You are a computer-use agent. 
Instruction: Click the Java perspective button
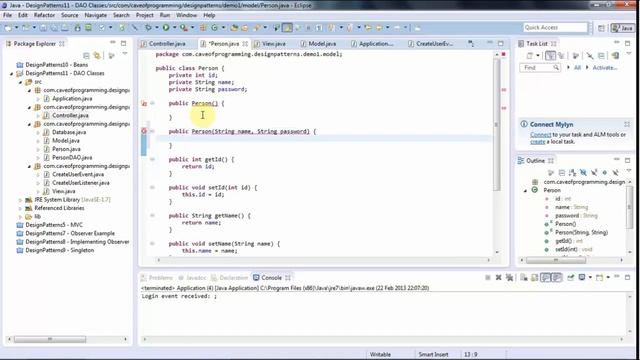(x=622, y=28)
